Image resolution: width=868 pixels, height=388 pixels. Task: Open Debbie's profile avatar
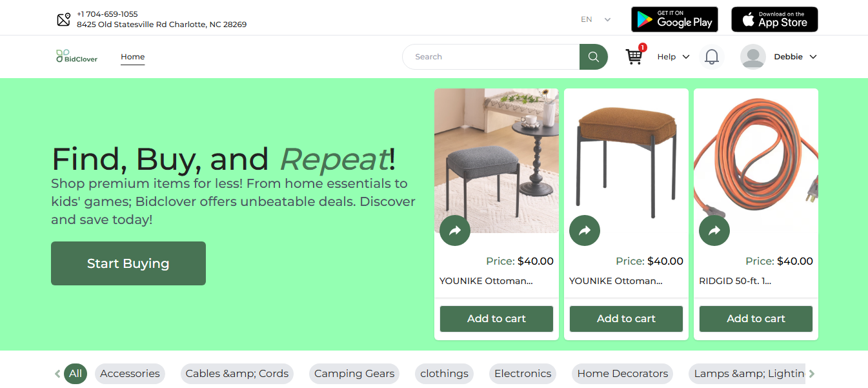tap(753, 57)
